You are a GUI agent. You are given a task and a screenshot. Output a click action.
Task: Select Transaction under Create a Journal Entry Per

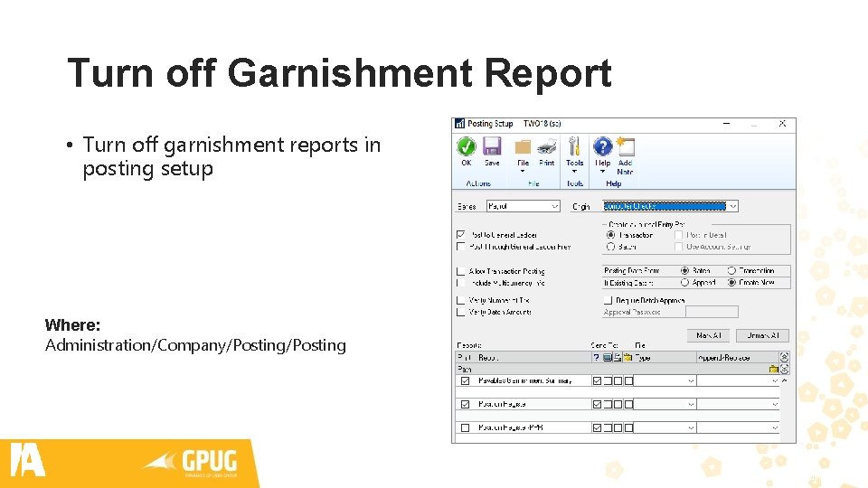click(610, 235)
